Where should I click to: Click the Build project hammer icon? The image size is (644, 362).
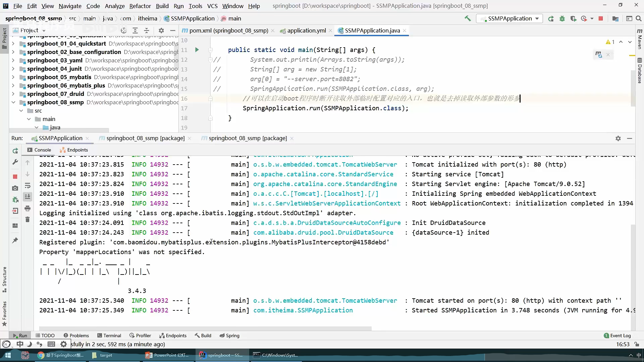click(467, 18)
